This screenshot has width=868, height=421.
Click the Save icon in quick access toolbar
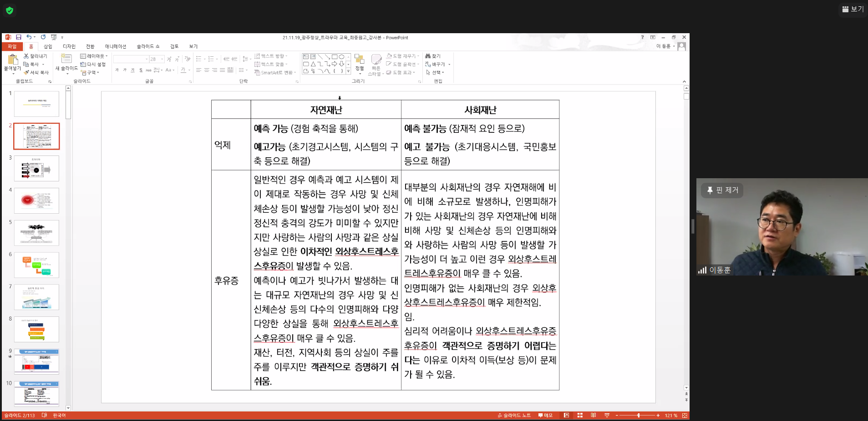click(x=19, y=37)
